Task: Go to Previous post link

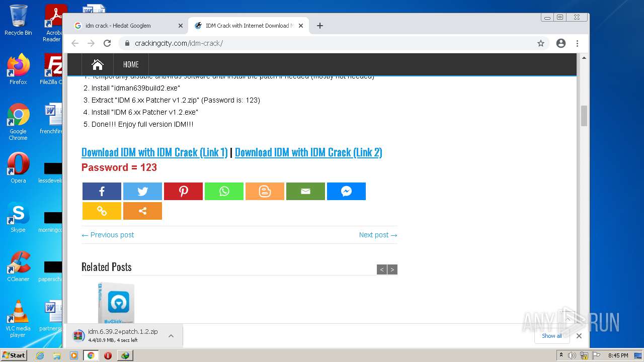Action: tap(108, 235)
